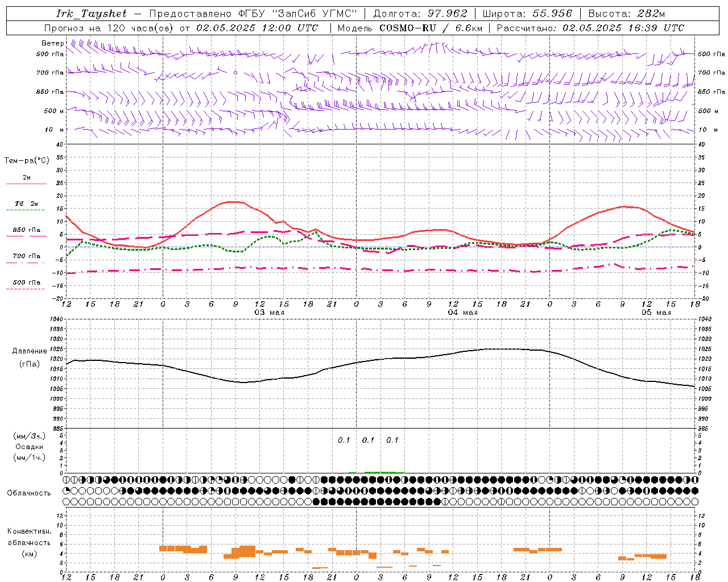Screen dimensions: 728x582
Task: Click the Td 2м legend entry
Action: (26, 203)
